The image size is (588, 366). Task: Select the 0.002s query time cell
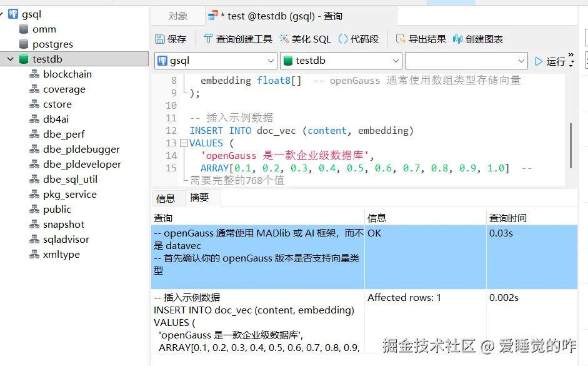[532, 322]
